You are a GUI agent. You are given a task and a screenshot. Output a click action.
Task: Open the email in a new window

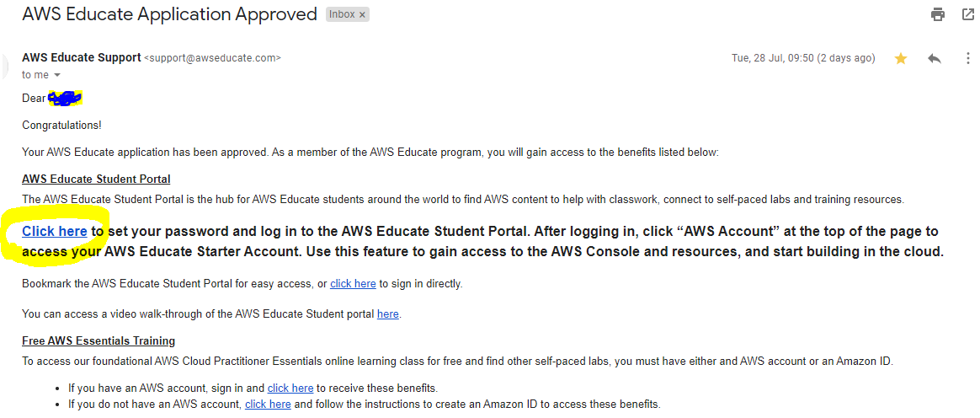(968, 14)
